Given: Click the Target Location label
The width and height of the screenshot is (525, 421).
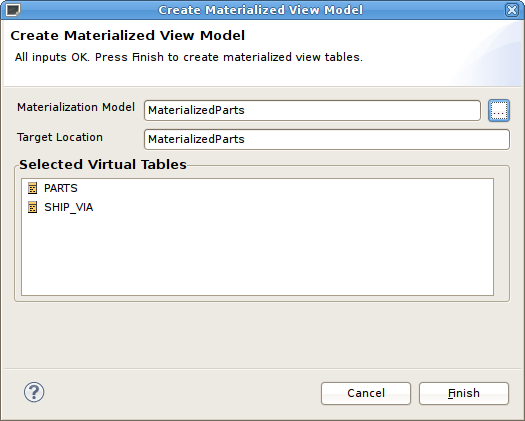Looking at the screenshot, I should [x=60, y=137].
